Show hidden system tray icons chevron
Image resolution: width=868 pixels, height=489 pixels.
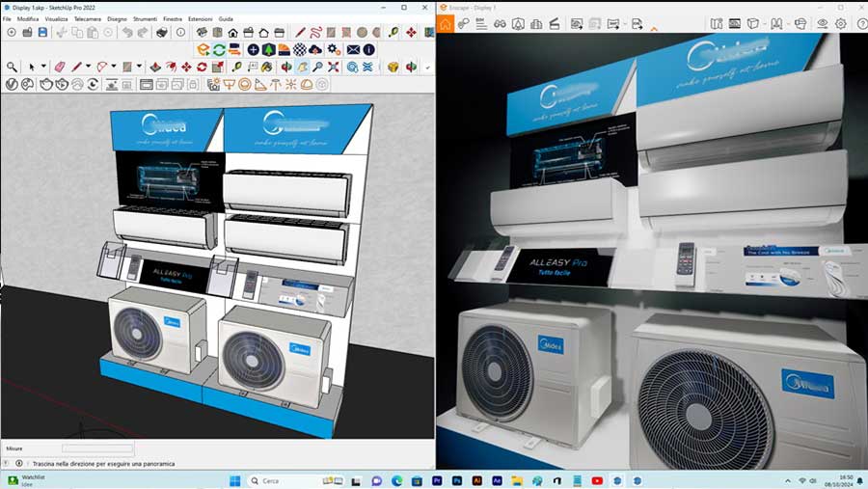[787, 480]
